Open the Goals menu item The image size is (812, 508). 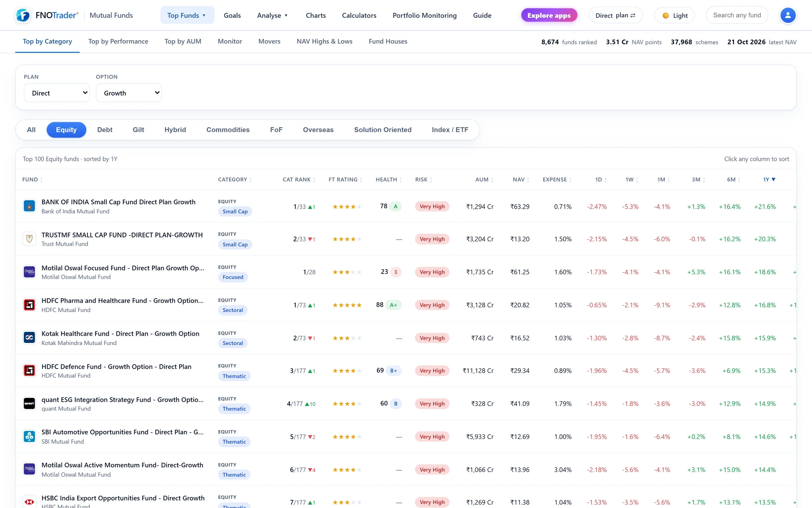(232, 15)
